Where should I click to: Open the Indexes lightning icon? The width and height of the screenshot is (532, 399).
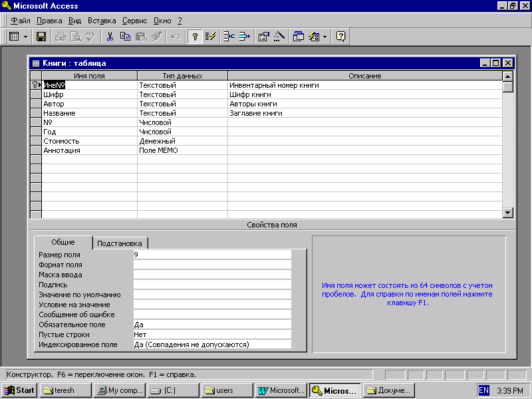point(210,37)
